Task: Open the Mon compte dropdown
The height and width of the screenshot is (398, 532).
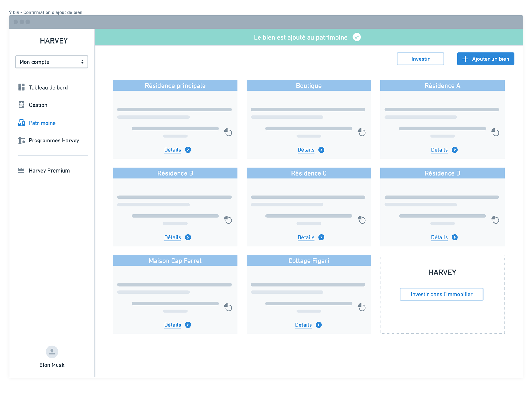Action: coord(52,62)
